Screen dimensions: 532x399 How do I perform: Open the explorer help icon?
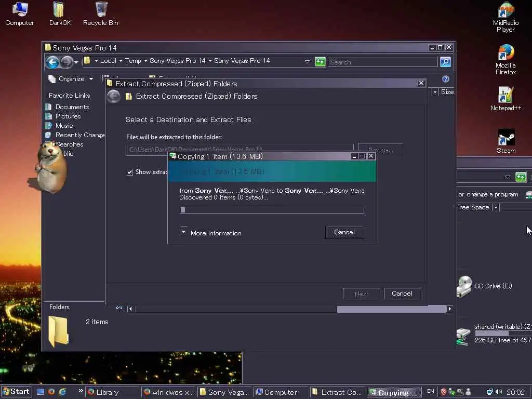(445, 79)
